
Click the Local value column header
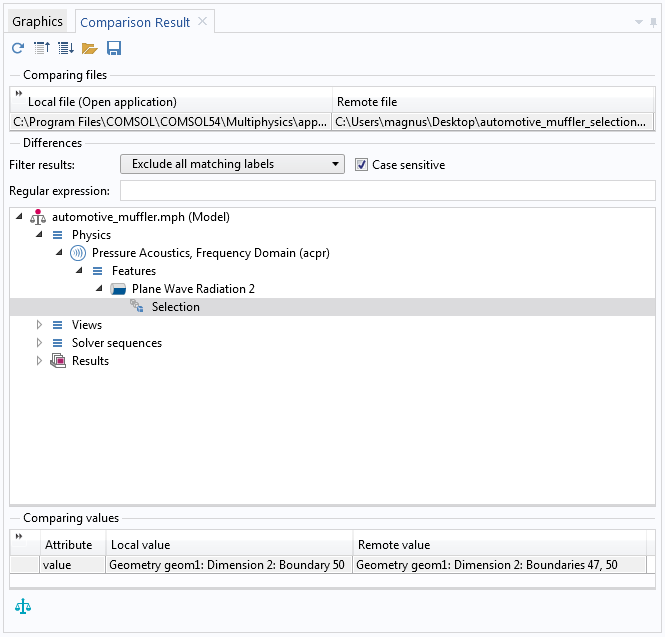229,545
